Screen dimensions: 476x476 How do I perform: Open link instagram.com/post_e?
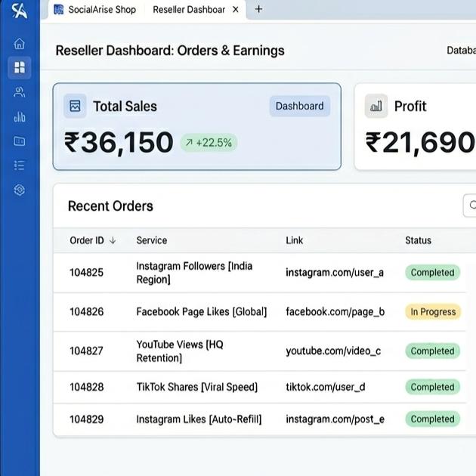pos(335,419)
